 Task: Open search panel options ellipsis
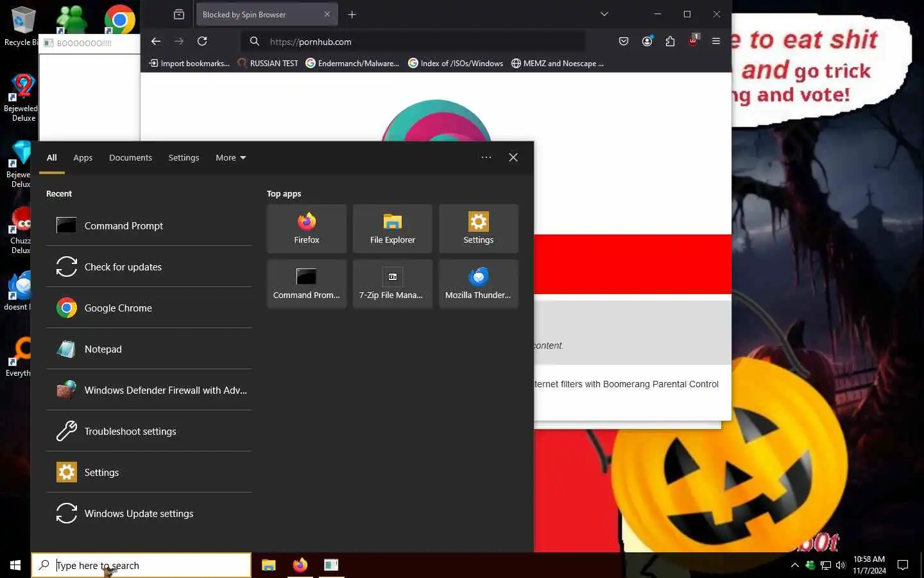coord(486,157)
